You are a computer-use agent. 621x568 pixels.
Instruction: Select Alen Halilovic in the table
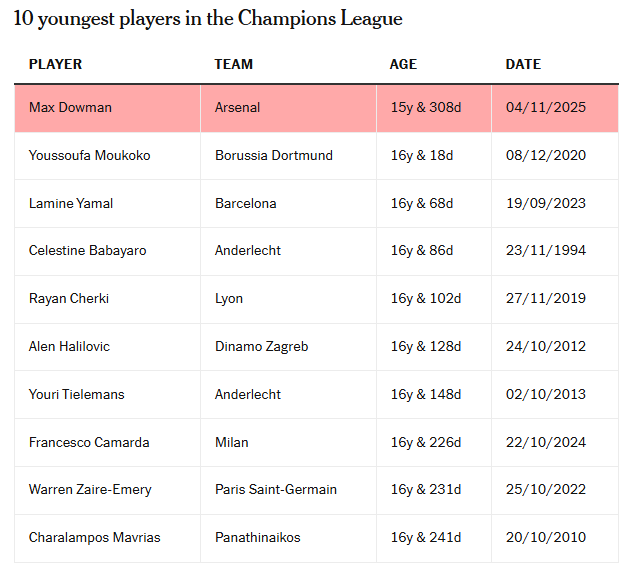coord(69,347)
